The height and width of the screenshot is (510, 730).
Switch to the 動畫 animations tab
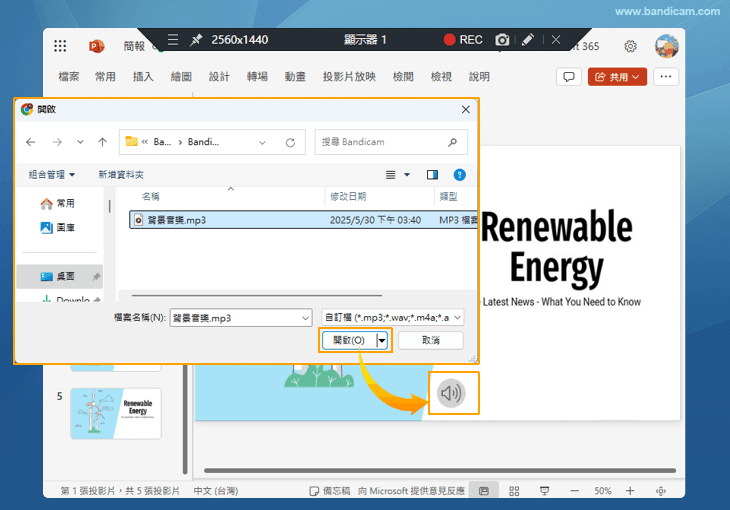point(295,77)
